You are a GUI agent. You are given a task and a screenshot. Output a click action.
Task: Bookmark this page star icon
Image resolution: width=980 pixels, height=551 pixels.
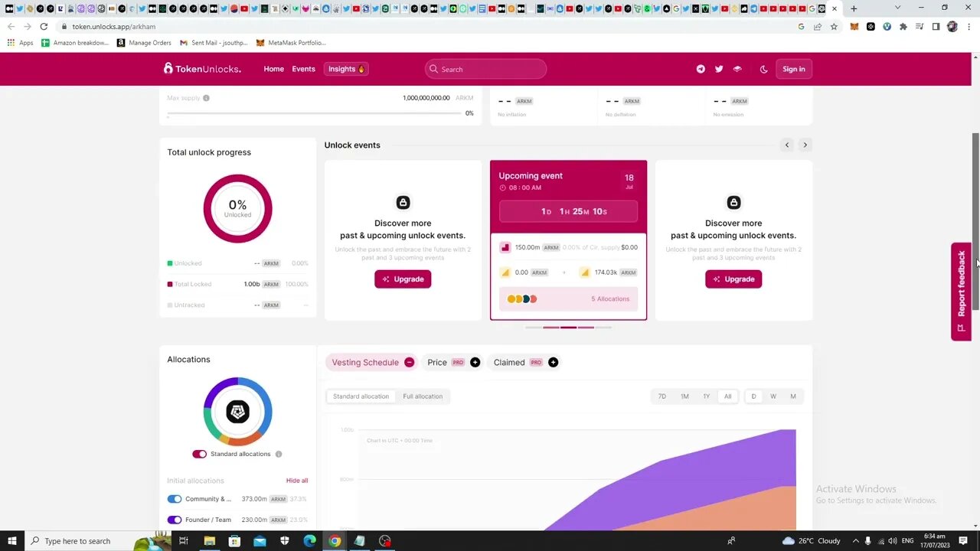[x=834, y=26]
